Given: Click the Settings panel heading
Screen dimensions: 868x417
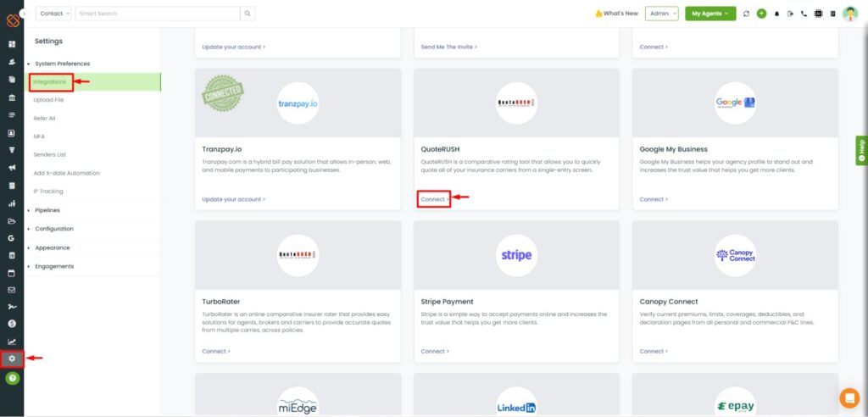Looking at the screenshot, I should coord(48,41).
